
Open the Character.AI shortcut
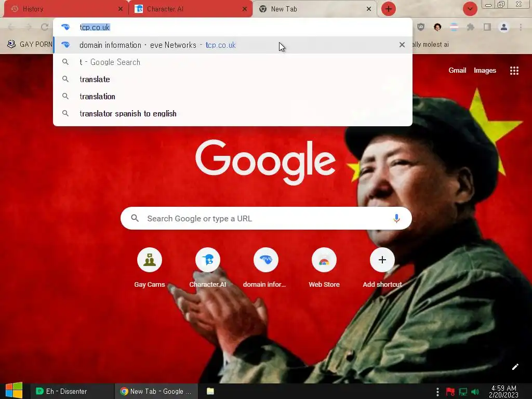click(x=208, y=268)
